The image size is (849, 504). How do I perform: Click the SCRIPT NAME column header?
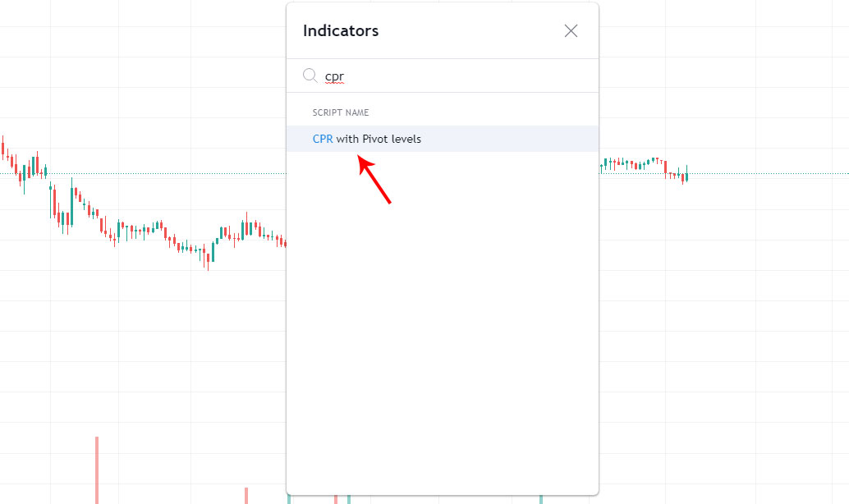(x=340, y=112)
